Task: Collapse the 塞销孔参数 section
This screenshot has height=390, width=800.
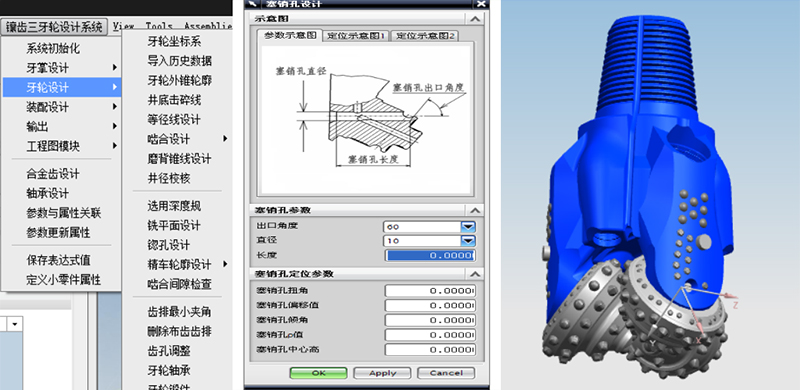Action: pyautogui.click(x=476, y=210)
